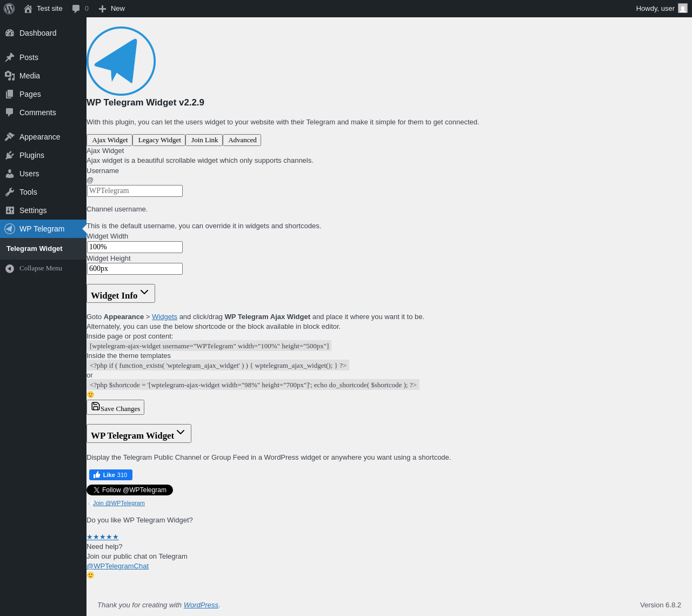Open the Test site home icon
The height and width of the screenshot is (616, 692).
28,9
